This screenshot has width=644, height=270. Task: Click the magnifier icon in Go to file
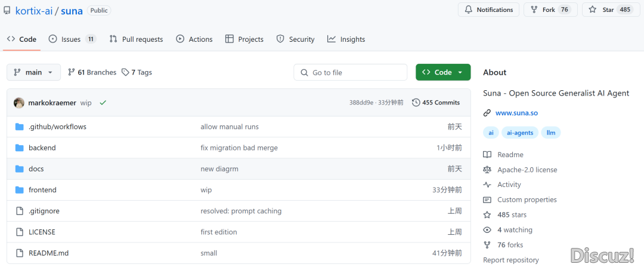point(304,72)
